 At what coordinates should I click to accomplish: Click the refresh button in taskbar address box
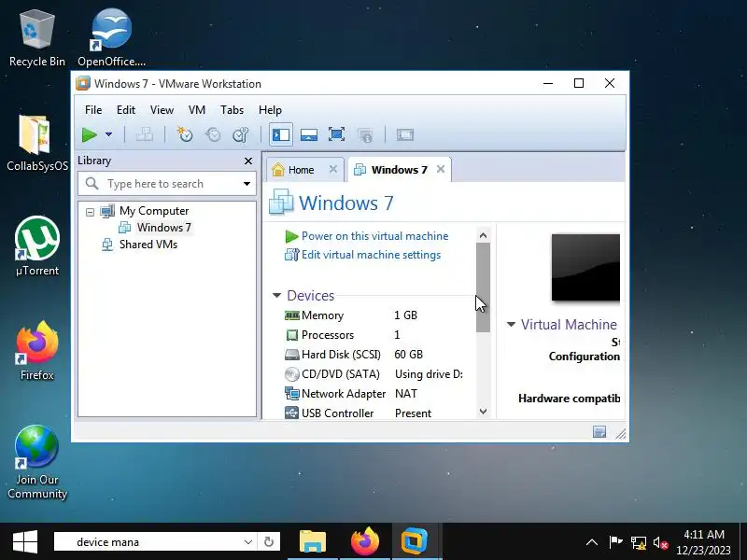click(269, 542)
